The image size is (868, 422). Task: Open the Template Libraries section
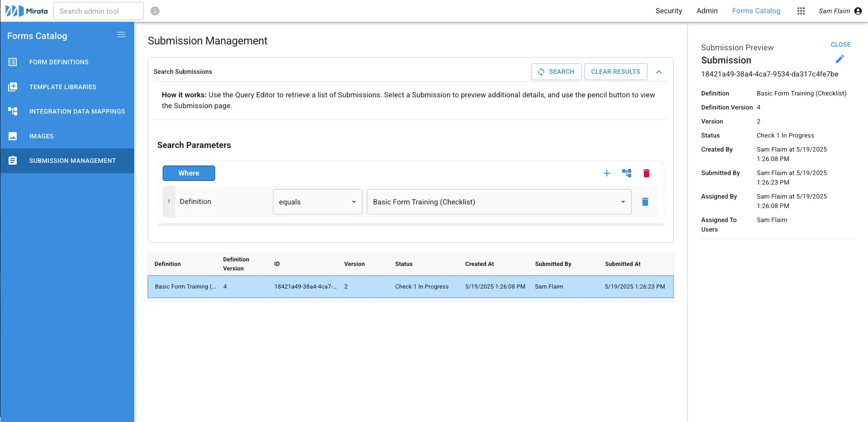[x=62, y=87]
